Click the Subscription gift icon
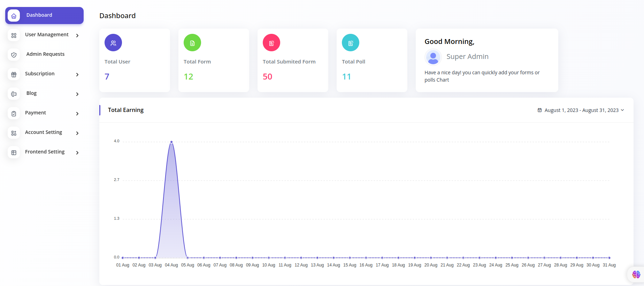 14,74
